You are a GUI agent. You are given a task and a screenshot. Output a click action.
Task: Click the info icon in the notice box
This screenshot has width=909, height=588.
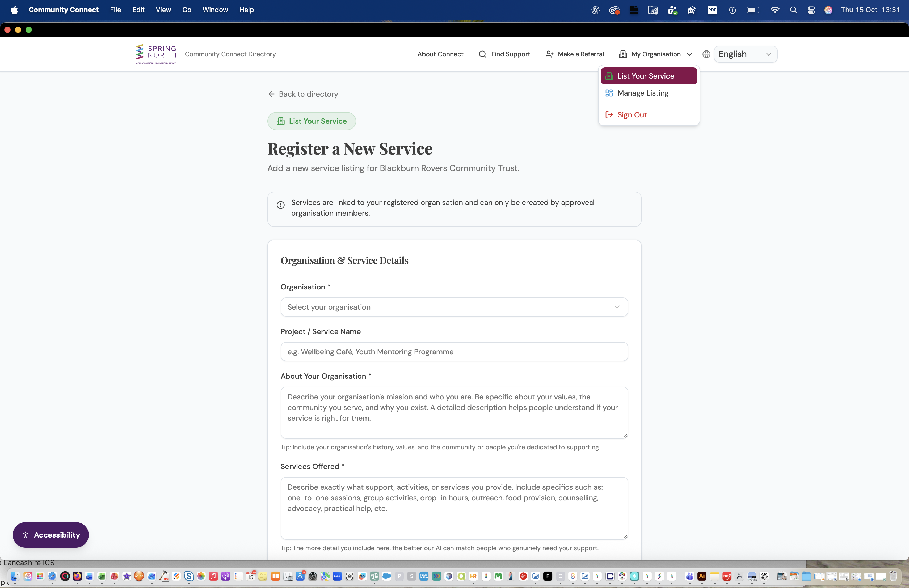(280, 205)
